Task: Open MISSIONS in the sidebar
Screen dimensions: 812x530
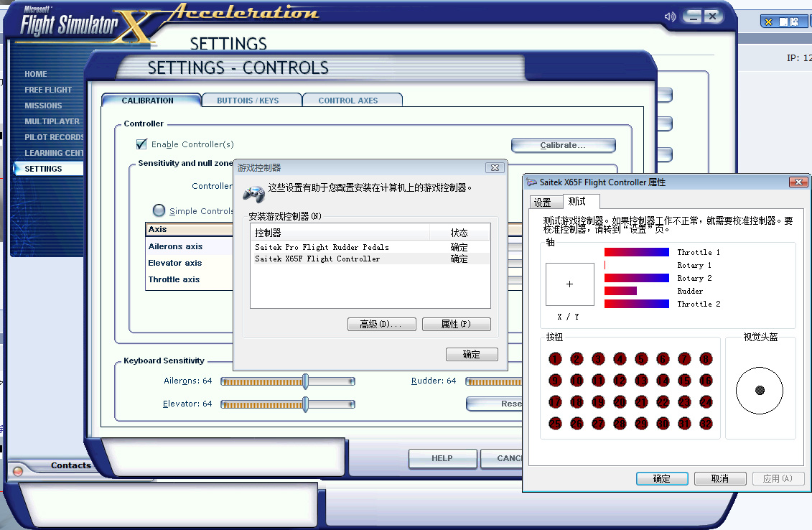Action: click(44, 105)
